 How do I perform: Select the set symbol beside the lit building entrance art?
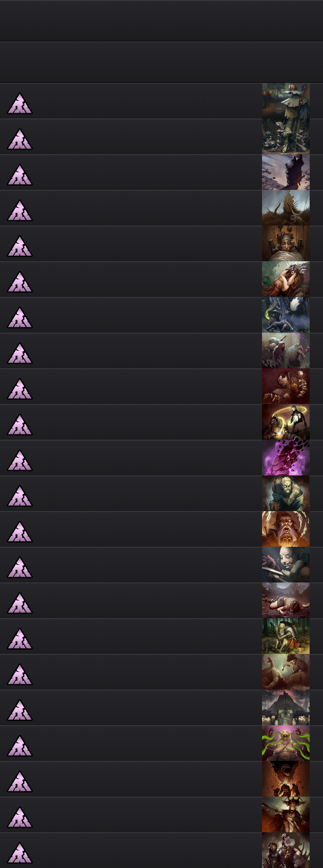(20, 710)
